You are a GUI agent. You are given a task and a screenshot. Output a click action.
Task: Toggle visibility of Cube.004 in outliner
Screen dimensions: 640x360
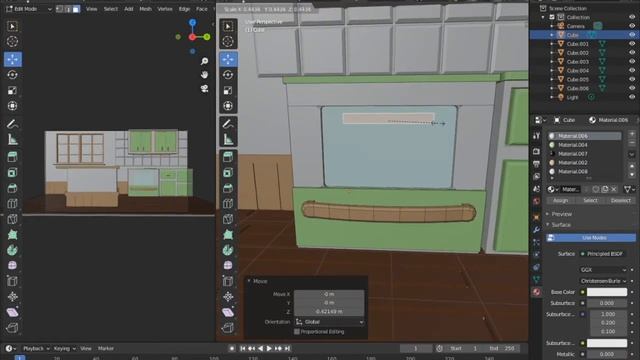[632, 71]
